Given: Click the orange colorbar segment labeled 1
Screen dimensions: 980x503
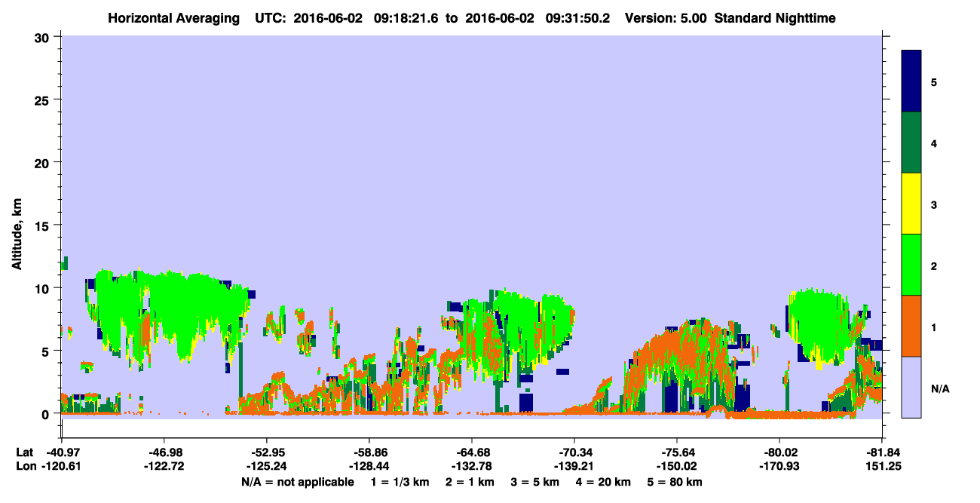Looking at the screenshot, I should (x=911, y=326).
